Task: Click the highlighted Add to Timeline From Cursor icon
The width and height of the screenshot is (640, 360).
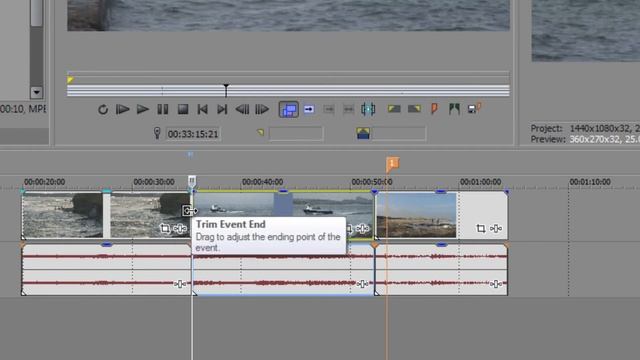Action: pyautogui.click(x=289, y=109)
